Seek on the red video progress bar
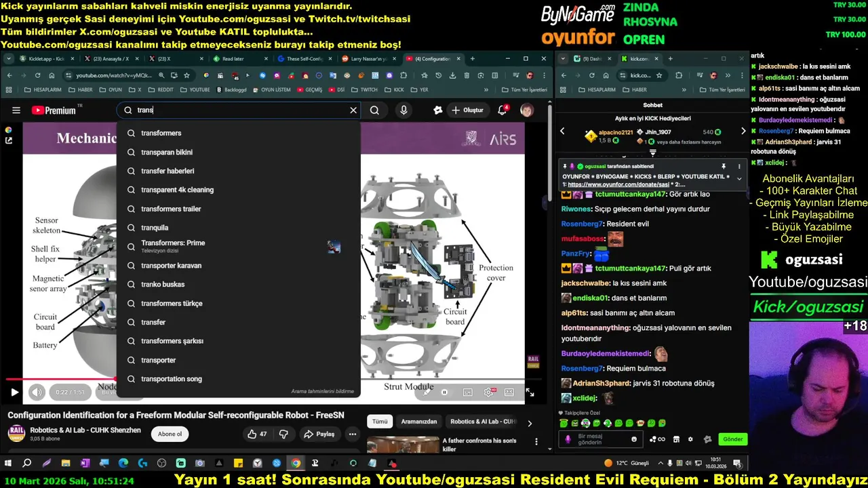 tap(62, 380)
